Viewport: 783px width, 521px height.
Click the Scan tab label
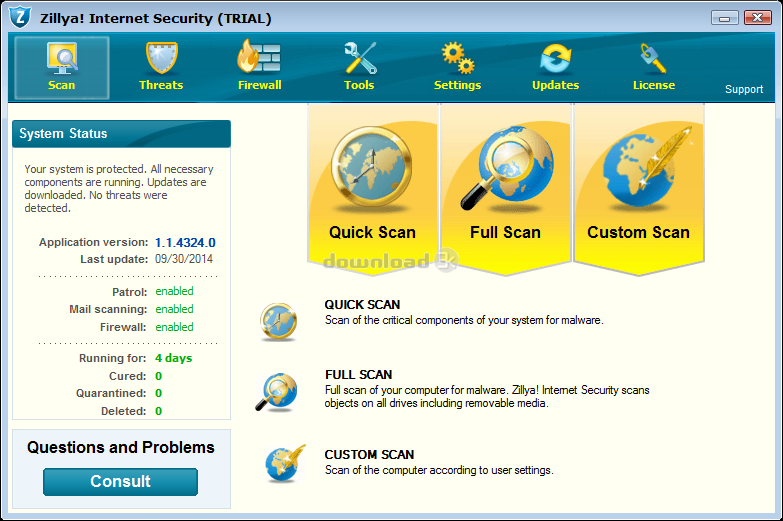click(61, 85)
